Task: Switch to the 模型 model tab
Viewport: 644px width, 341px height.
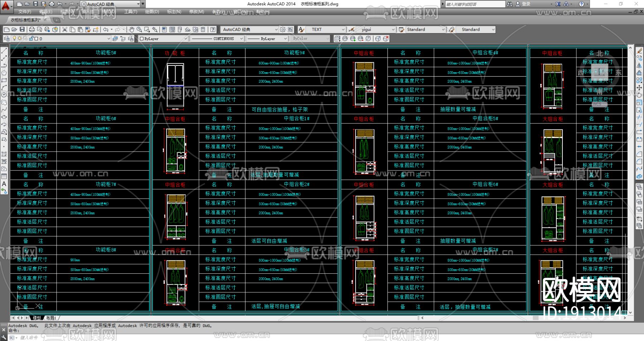Action: tap(36, 318)
